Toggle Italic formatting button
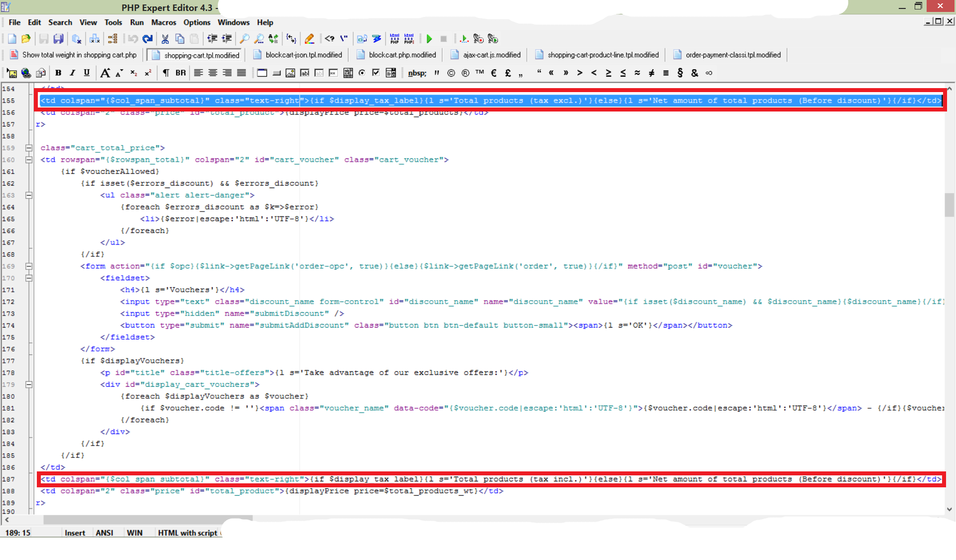Screen dimensions: 956x560 click(72, 73)
